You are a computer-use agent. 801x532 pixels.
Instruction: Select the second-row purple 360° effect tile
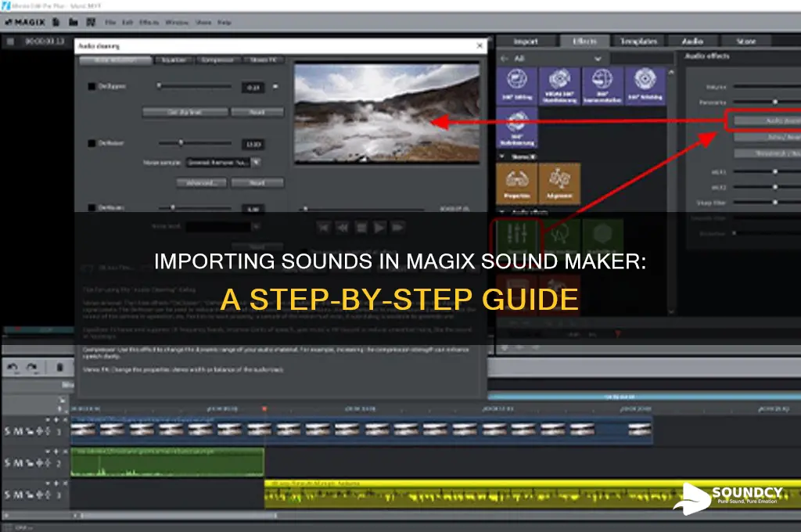click(517, 128)
